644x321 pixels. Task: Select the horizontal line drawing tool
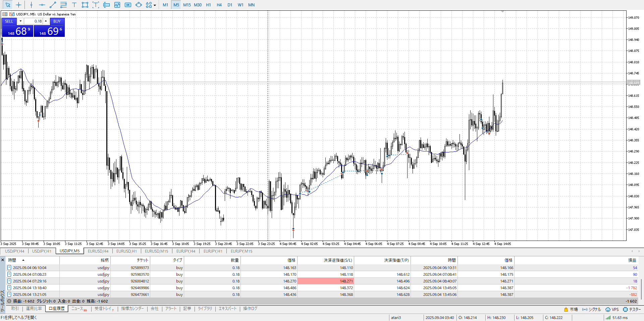(42, 5)
